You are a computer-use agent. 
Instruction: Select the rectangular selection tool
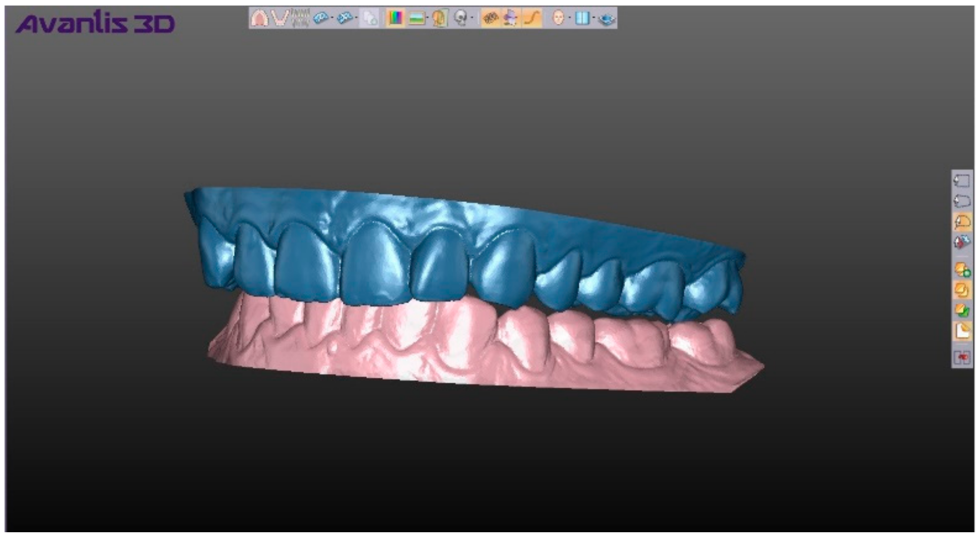click(961, 180)
